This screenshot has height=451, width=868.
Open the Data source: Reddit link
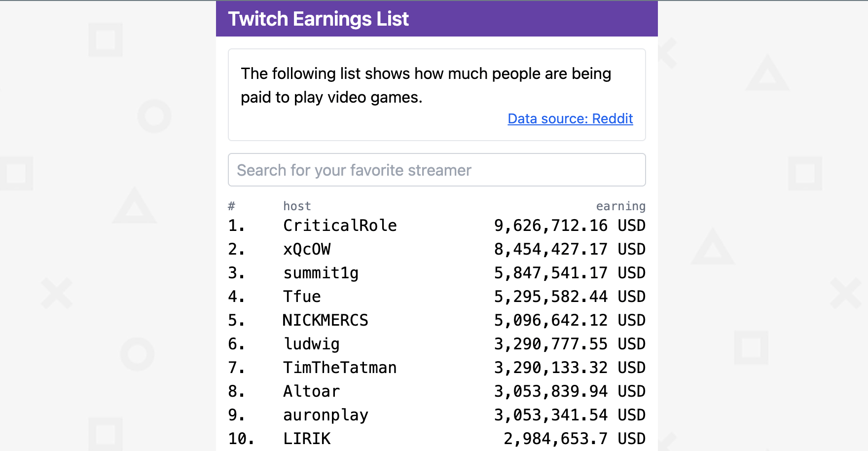(570, 119)
